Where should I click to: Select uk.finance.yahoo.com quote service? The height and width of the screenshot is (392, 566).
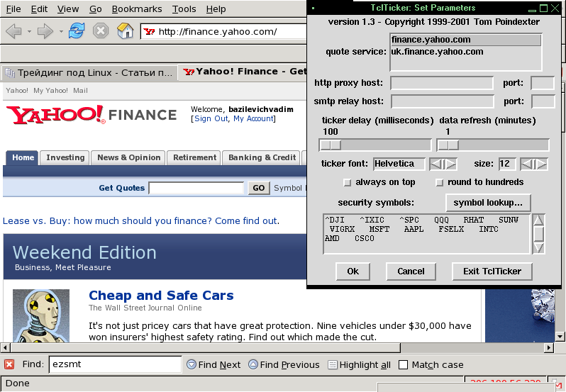[466, 52]
